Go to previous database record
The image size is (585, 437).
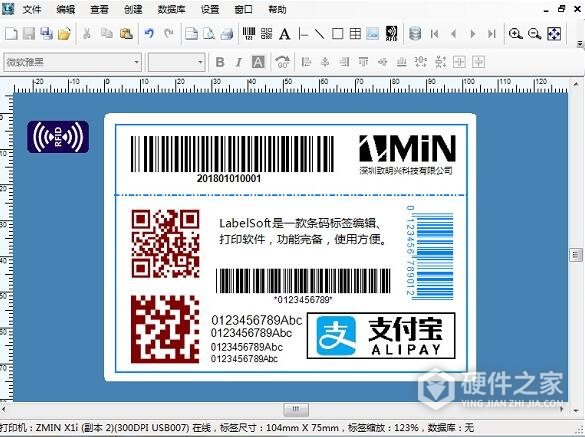point(453,34)
